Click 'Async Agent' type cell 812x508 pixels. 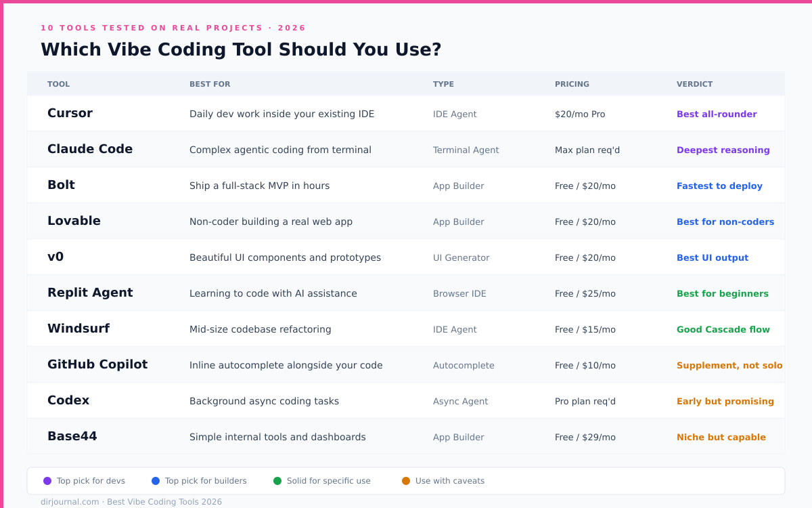461,401
